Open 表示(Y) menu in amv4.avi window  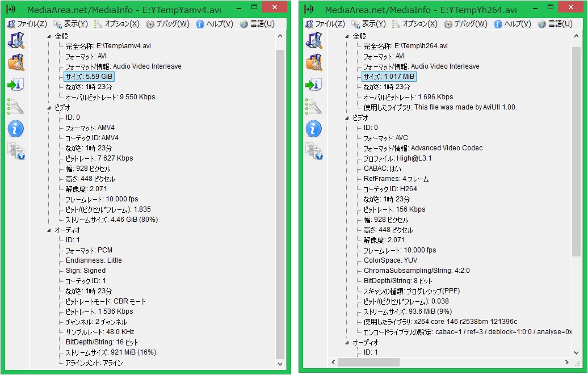pos(70,24)
